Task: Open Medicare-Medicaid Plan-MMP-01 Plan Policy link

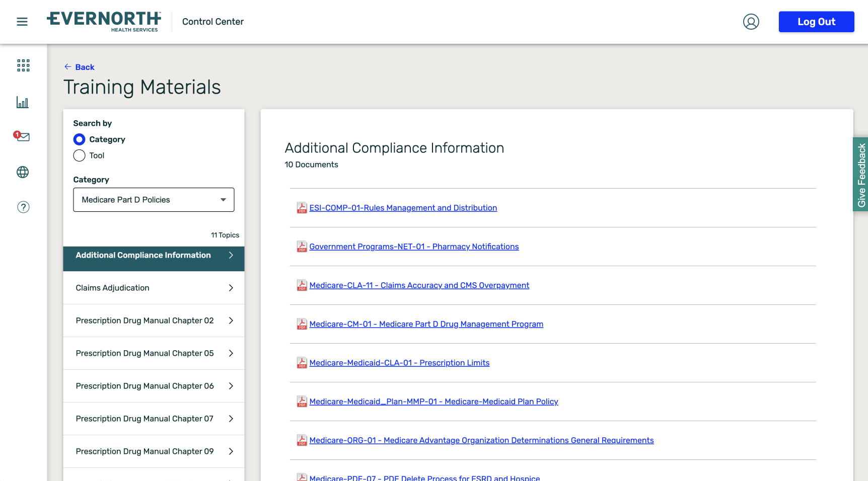Action: coord(433,402)
